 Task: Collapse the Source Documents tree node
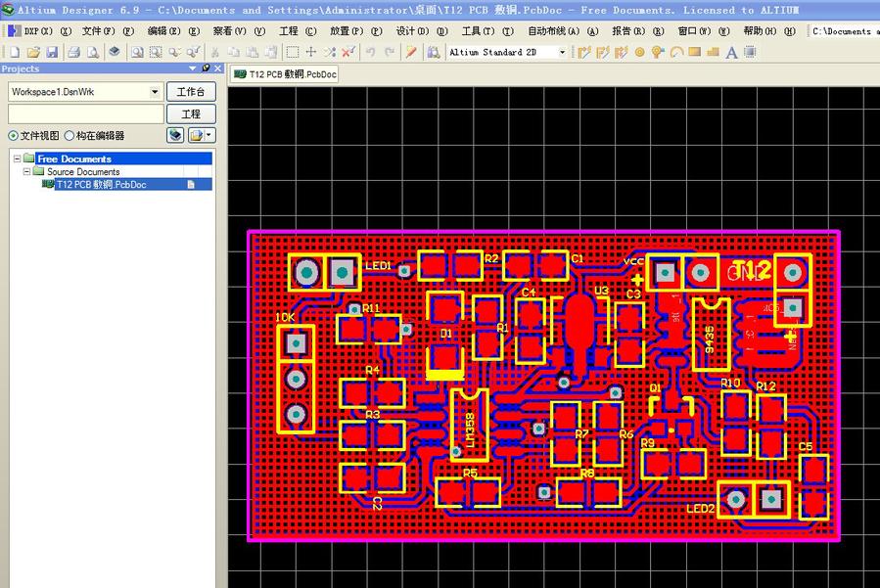(x=28, y=171)
